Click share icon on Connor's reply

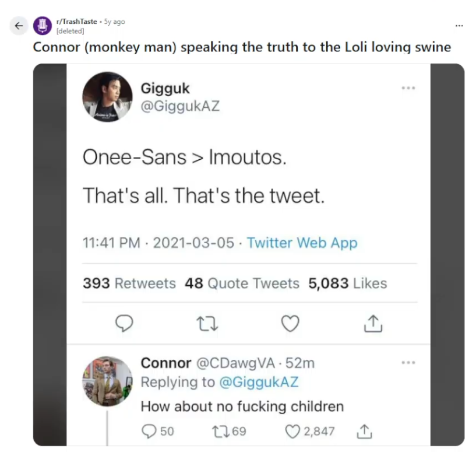point(364,432)
